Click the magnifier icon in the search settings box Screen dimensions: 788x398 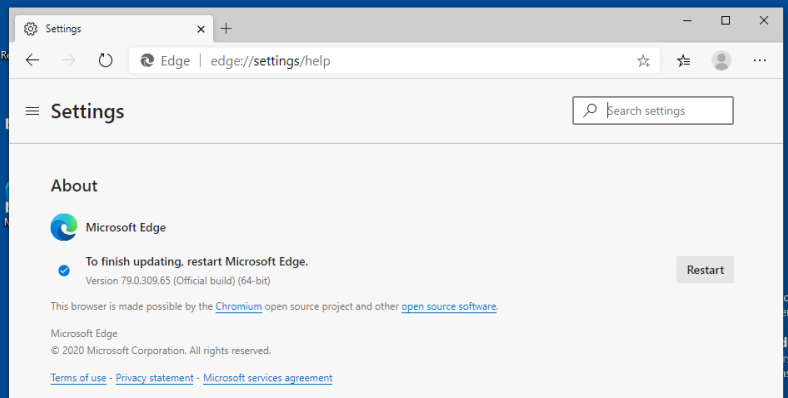point(590,110)
